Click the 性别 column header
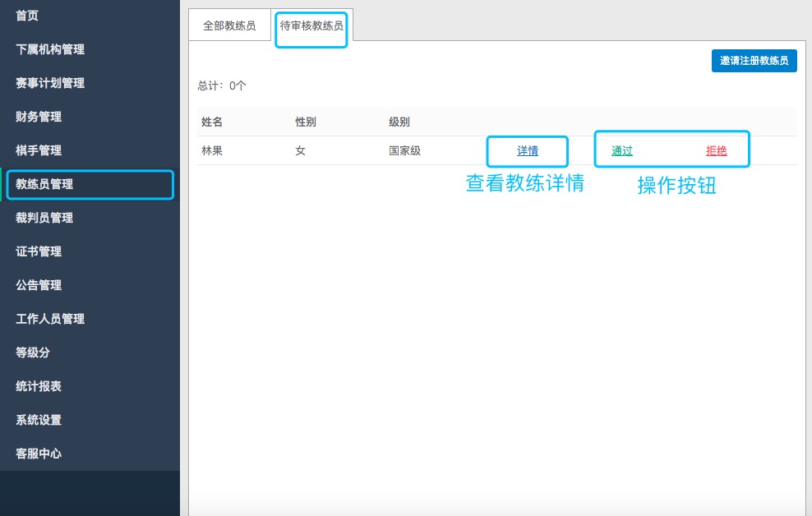 coord(306,122)
